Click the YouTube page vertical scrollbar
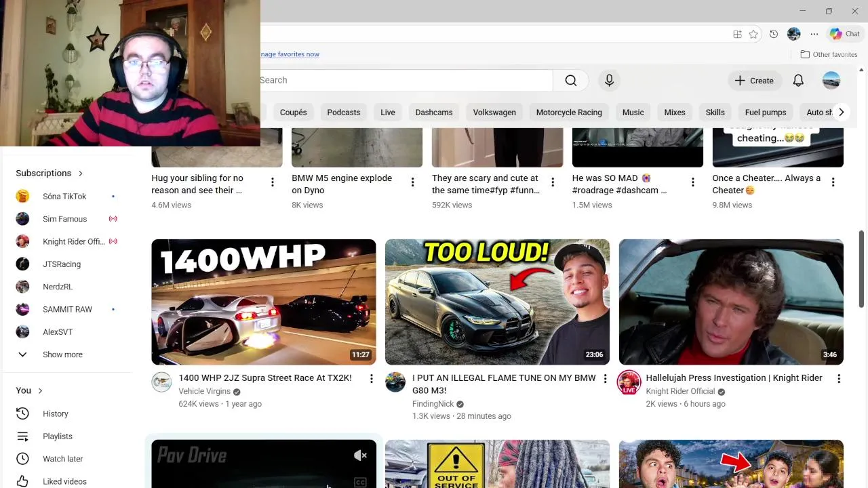The width and height of the screenshot is (868, 488). (x=862, y=268)
